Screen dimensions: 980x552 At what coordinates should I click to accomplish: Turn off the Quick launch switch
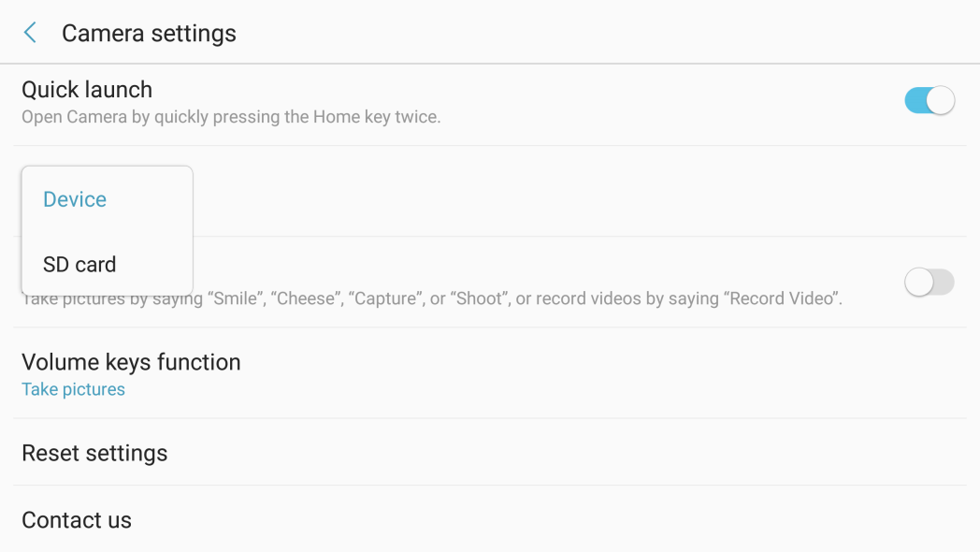coord(930,101)
